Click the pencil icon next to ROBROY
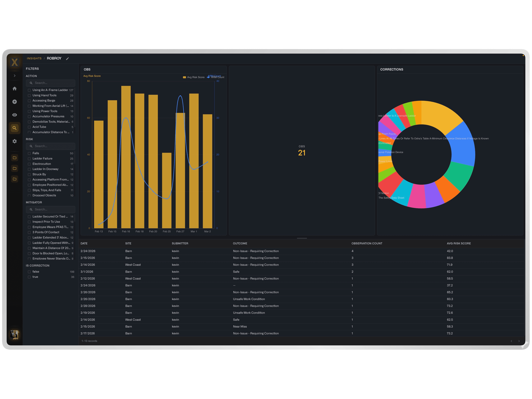 point(68,58)
